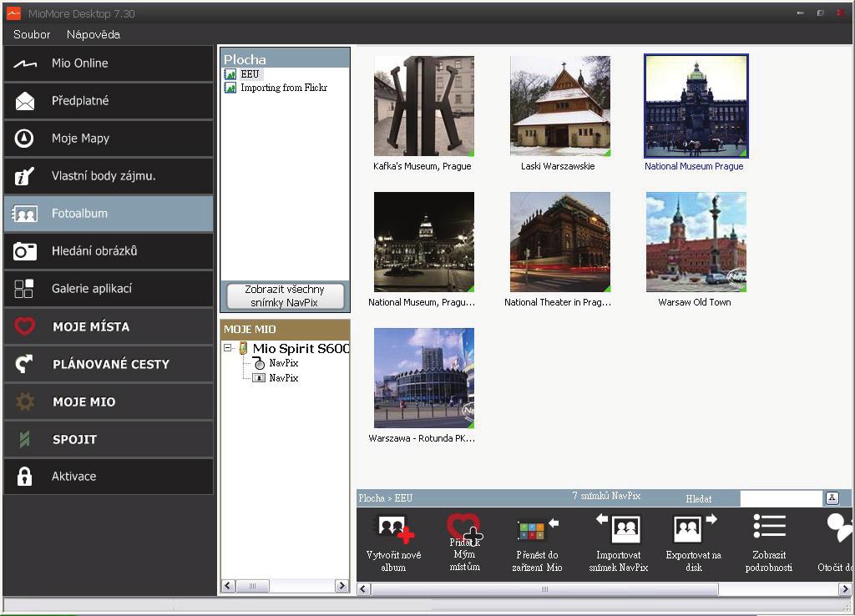The width and height of the screenshot is (855, 616).
Task: Click Importing from Flickr album icon
Action: [230, 88]
